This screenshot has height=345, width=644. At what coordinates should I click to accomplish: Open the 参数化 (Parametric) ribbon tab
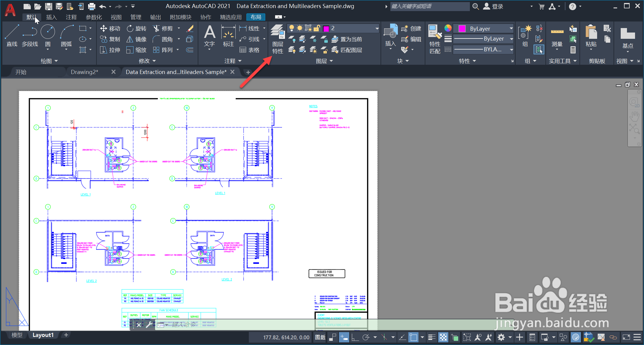coord(94,17)
